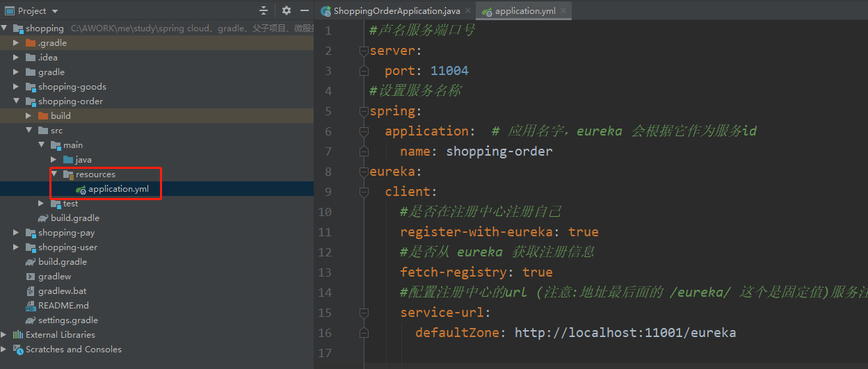Open the Project view dropdown
Viewport: 868px width, 369px height.
pyautogui.click(x=55, y=11)
